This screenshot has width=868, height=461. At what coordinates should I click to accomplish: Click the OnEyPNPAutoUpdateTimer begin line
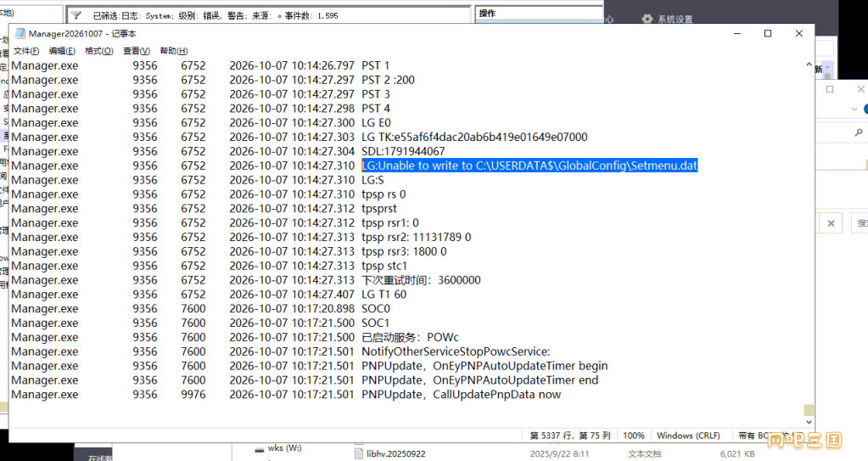(484, 366)
